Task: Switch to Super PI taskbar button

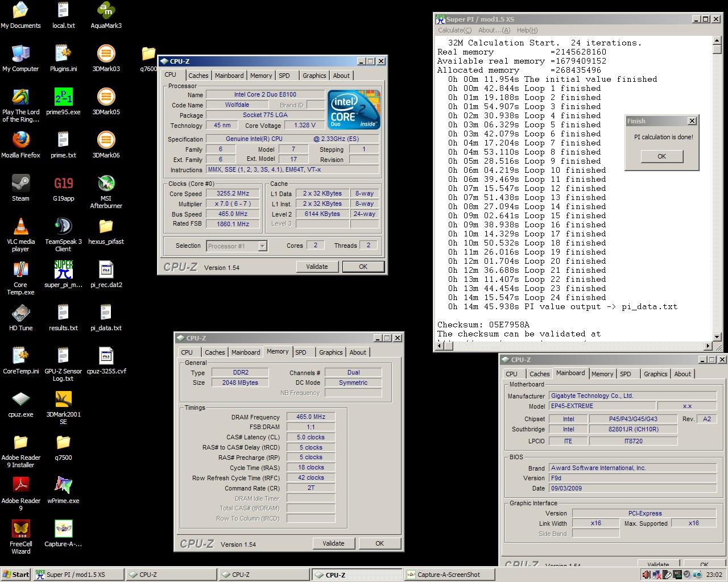Action: pyautogui.click(x=78, y=575)
